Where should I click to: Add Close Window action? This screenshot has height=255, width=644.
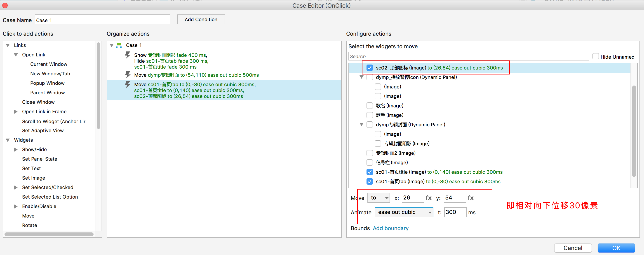click(38, 102)
